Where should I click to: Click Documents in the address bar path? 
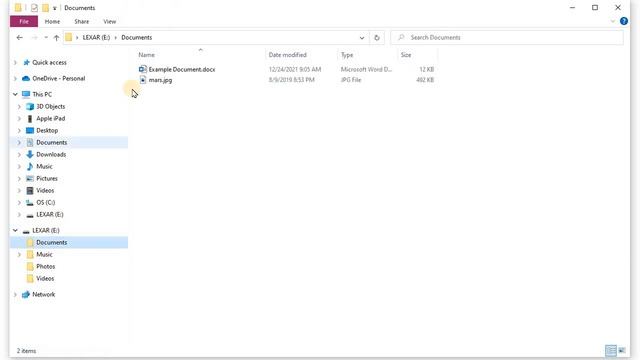point(137,38)
